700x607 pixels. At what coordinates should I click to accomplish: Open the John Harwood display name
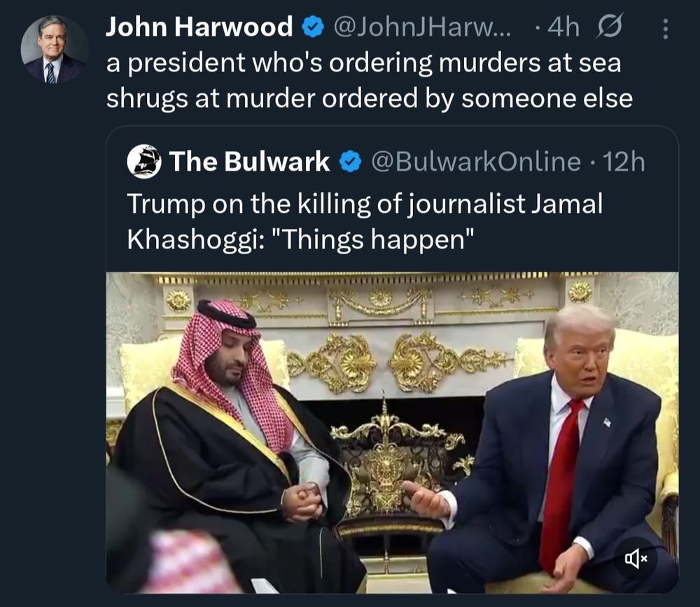tap(199, 27)
